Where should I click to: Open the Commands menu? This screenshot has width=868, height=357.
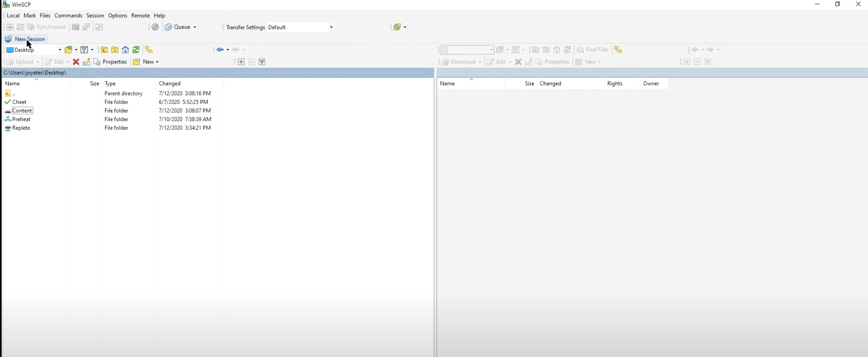tap(68, 15)
